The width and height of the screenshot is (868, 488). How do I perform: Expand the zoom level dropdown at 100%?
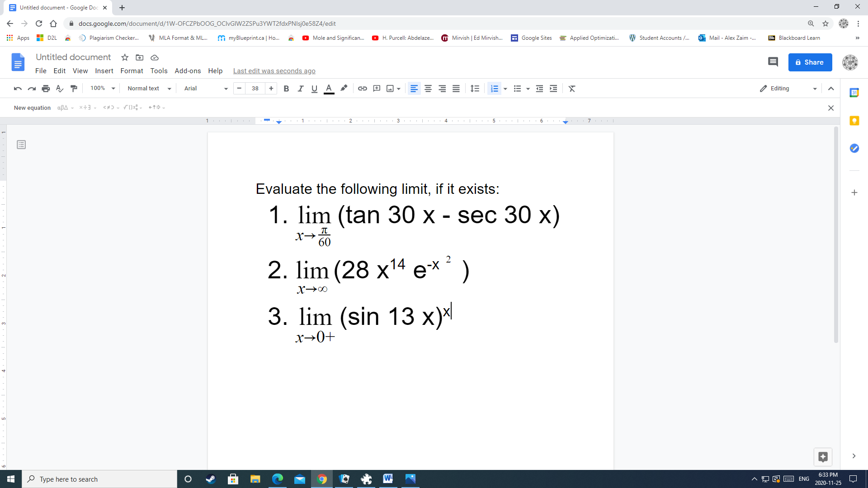pos(101,88)
